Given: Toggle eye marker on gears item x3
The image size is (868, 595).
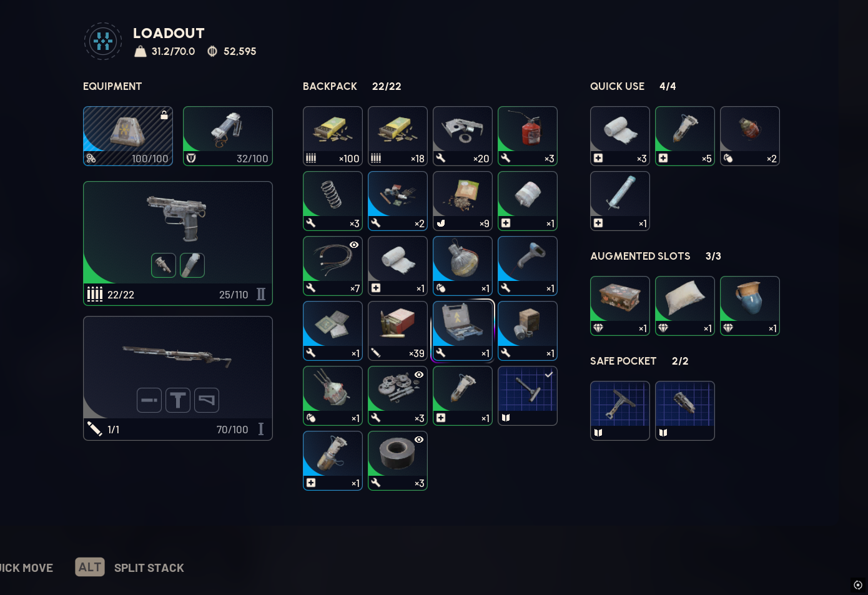Looking at the screenshot, I should coord(419,375).
